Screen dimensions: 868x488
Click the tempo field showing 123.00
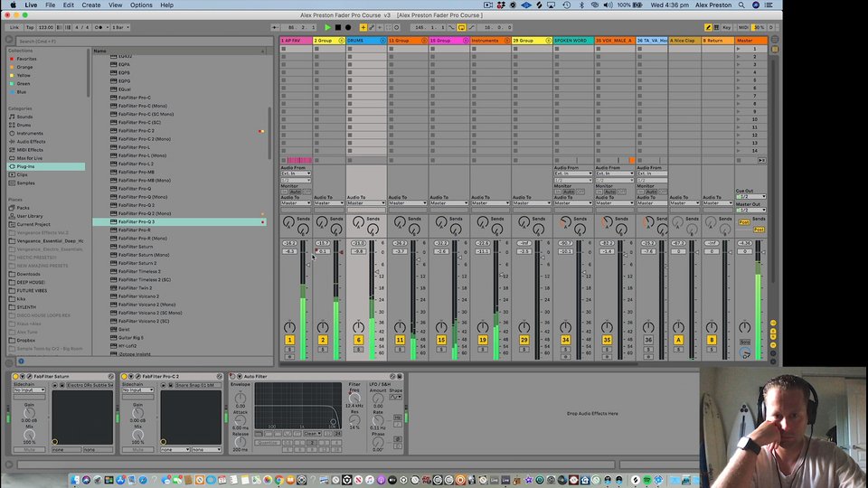point(46,27)
